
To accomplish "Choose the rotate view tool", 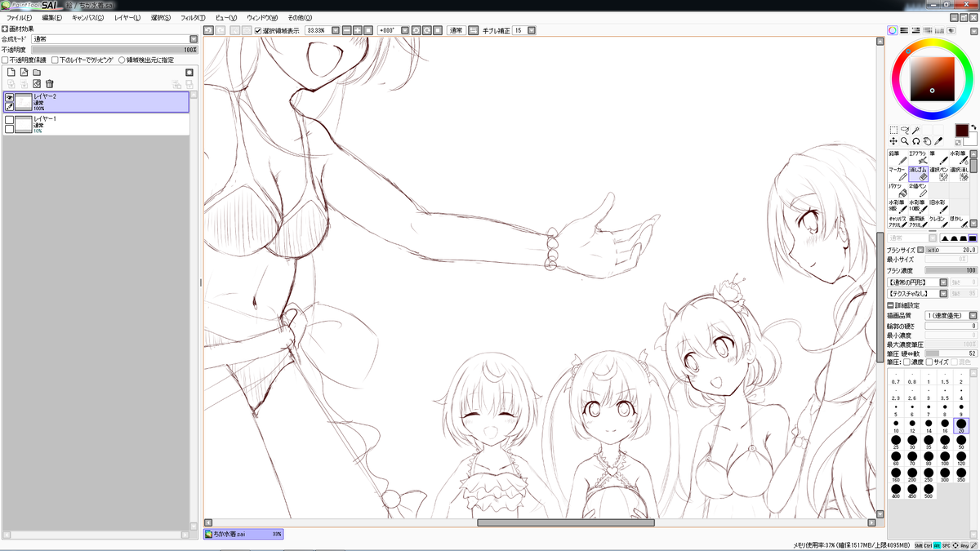I will (x=916, y=141).
